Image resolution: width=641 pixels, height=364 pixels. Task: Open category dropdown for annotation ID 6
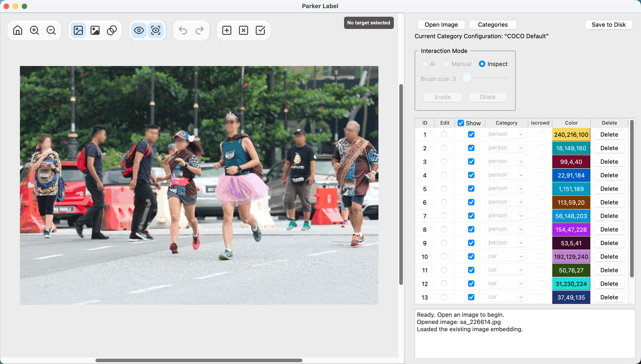click(x=506, y=202)
